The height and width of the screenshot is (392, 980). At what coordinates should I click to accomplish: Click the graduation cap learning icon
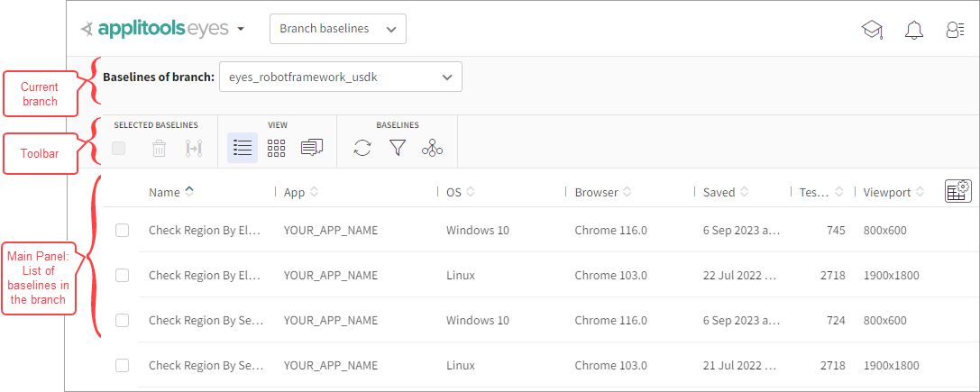point(872,30)
